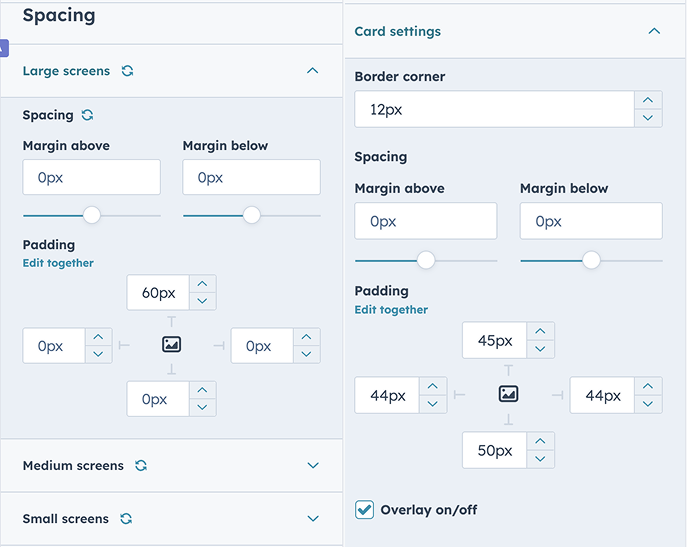
Task: Click the image icon in Card settings padding
Action: 508,394
